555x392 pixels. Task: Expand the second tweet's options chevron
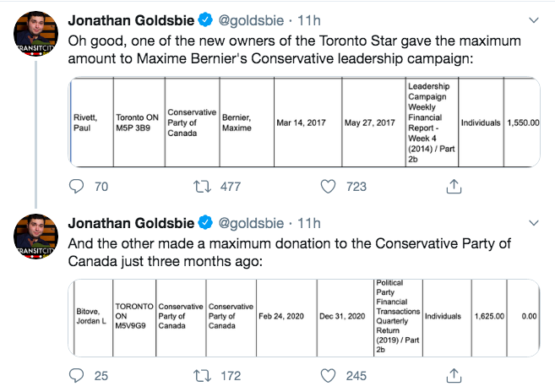533,223
